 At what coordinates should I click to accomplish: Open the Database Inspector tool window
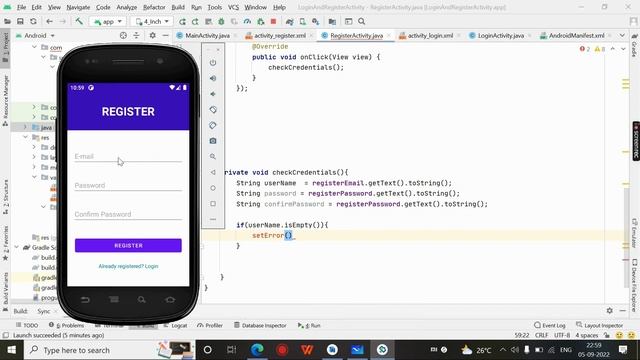[x=260, y=325]
